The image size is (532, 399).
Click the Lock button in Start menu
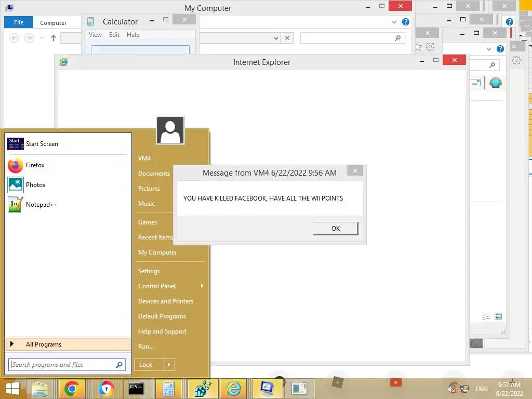149,365
